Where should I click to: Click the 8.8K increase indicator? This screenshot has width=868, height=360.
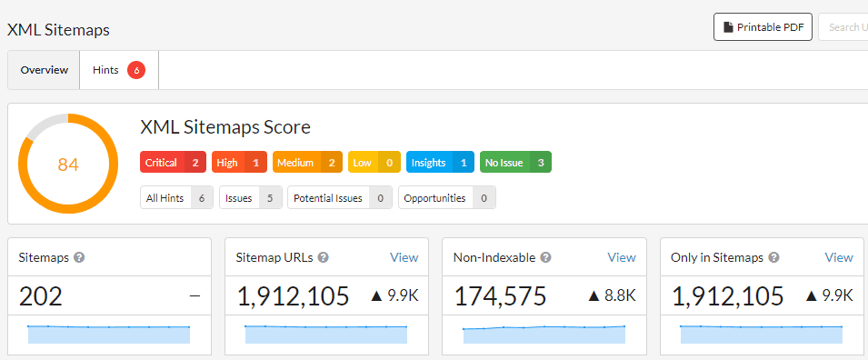[x=613, y=296]
